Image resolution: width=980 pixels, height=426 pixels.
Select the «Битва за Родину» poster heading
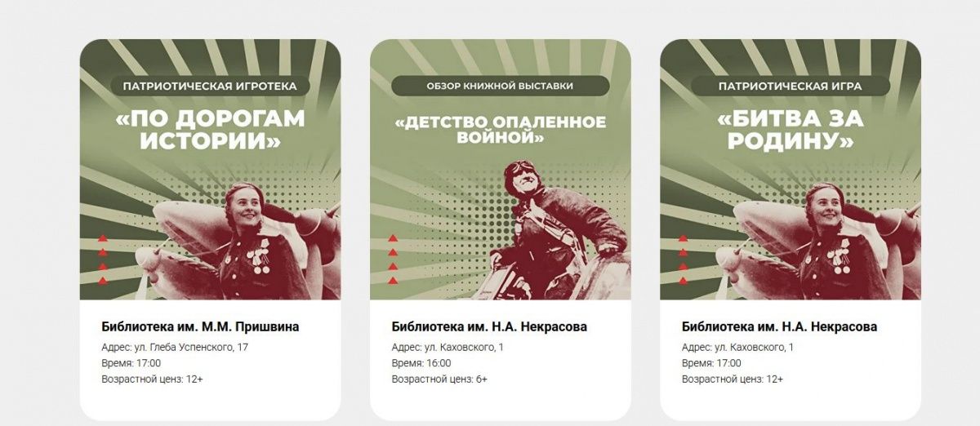pos(791,130)
